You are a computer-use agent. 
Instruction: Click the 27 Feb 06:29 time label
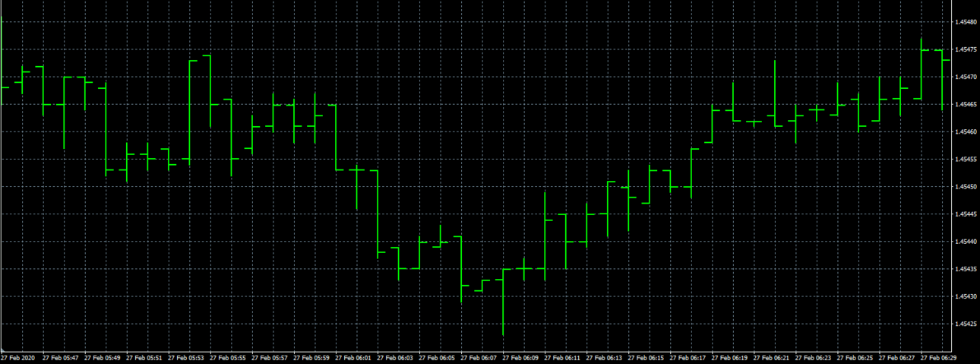[x=938, y=358]
